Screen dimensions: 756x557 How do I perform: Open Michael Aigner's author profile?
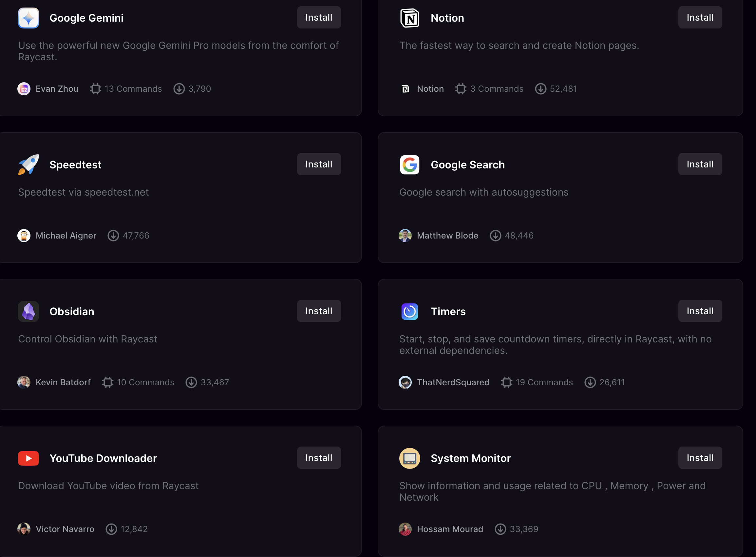click(66, 235)
